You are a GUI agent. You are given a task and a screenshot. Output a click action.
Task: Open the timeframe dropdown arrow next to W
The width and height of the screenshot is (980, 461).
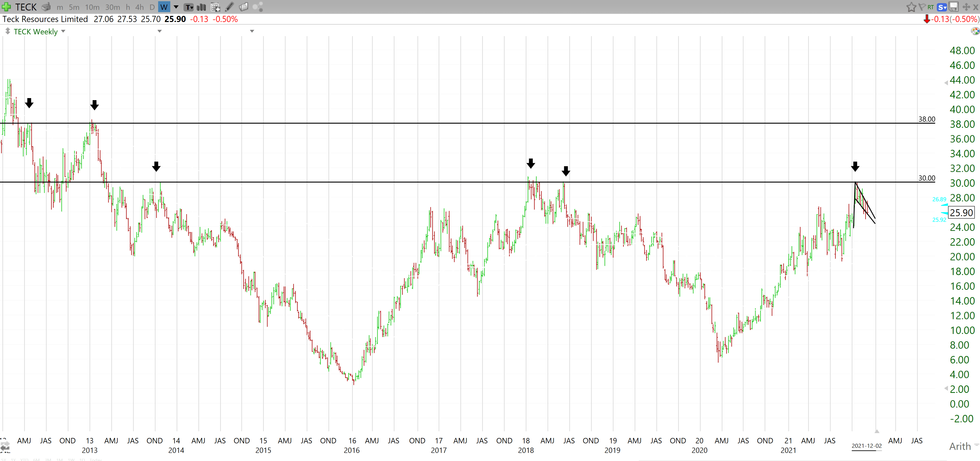click(x=176, y=7)
